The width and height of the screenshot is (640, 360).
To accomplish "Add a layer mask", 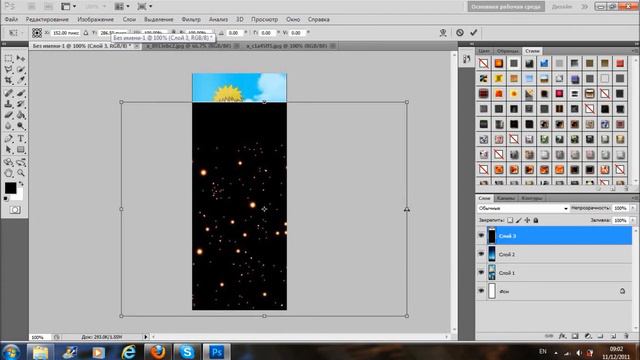I will [575, 336].
